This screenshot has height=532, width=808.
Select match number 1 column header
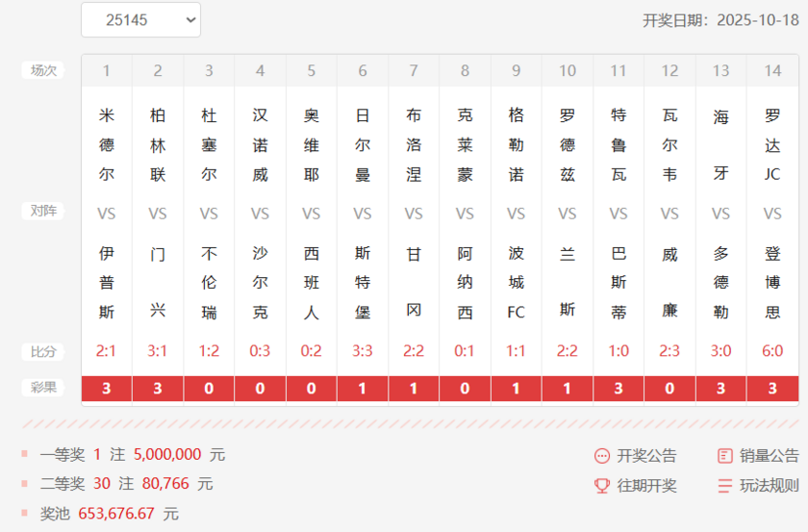[x=107, y=70]
